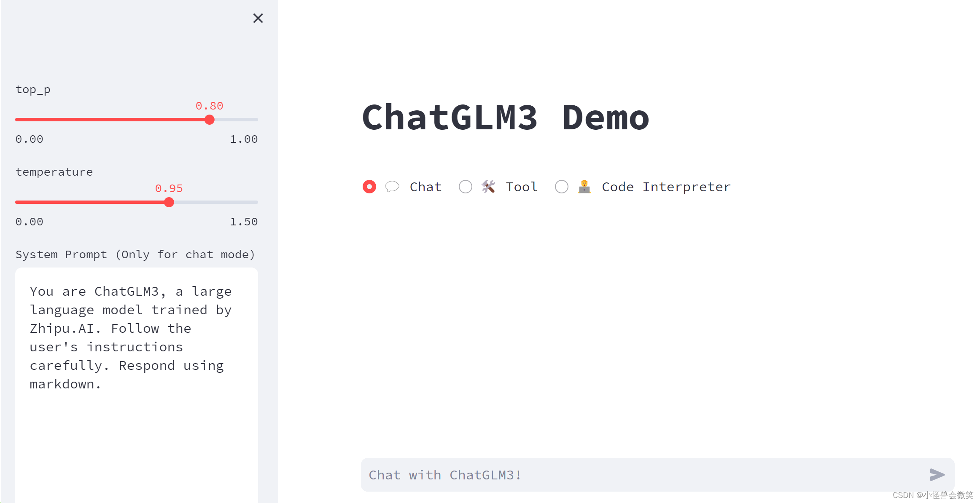Screen dimensions: 980x503
Task: Click the temperature slider handle
Action: [x=169, y=202]
